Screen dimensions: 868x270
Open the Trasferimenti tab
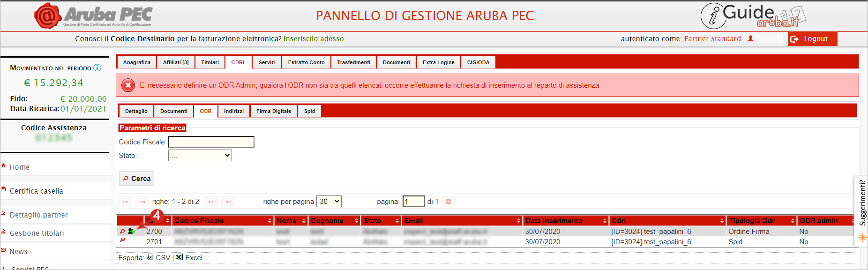pos(354,62)
